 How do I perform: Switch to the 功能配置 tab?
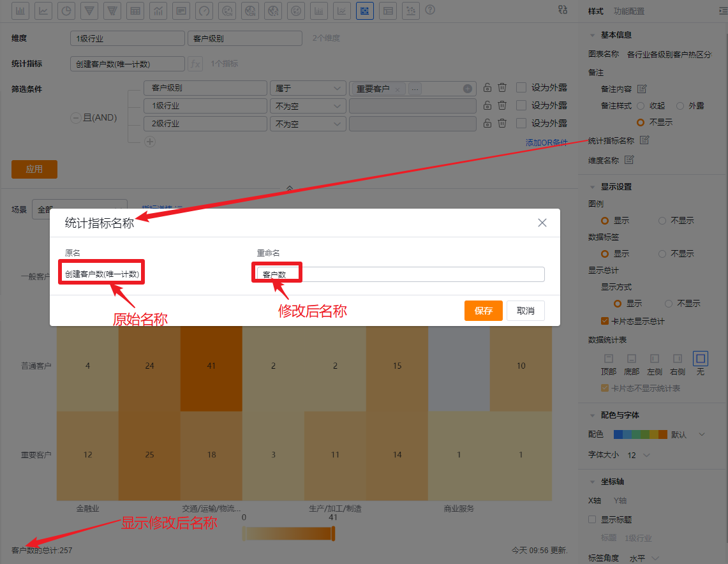[628, 11]
